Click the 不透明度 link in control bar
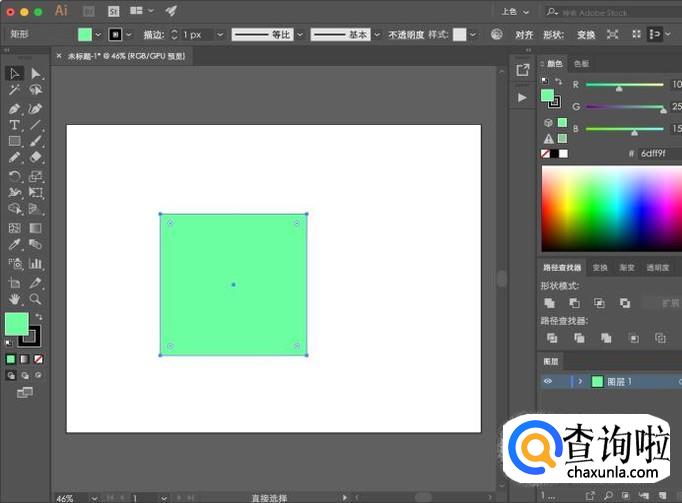 coord(404,34)
